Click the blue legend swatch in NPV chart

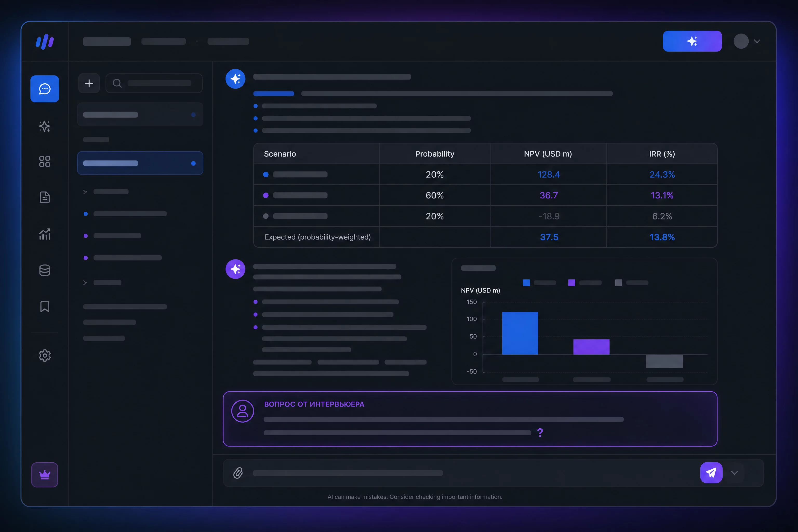coord(526,283)
